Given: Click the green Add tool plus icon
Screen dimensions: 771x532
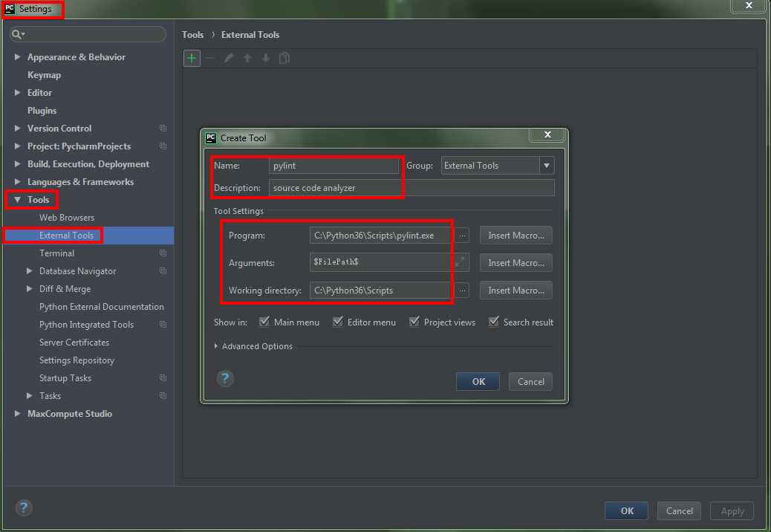Looking at the screenshot, I should point(192,59).
